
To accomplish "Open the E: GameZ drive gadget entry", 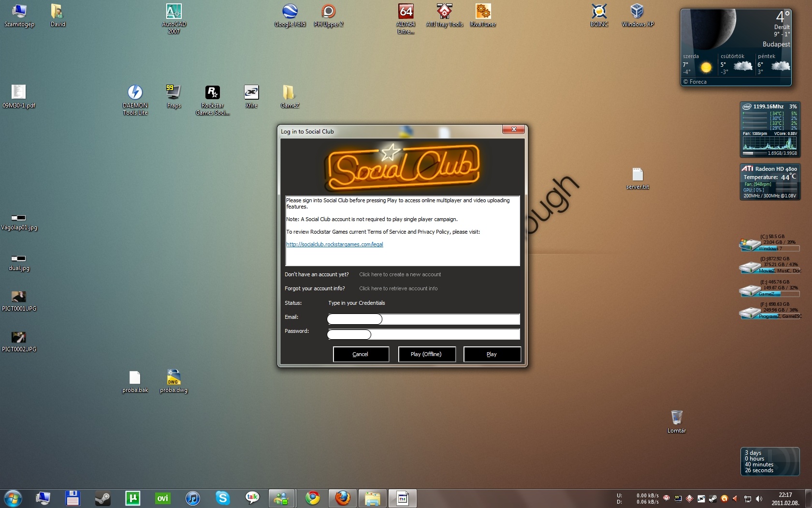I will point(769,288).
